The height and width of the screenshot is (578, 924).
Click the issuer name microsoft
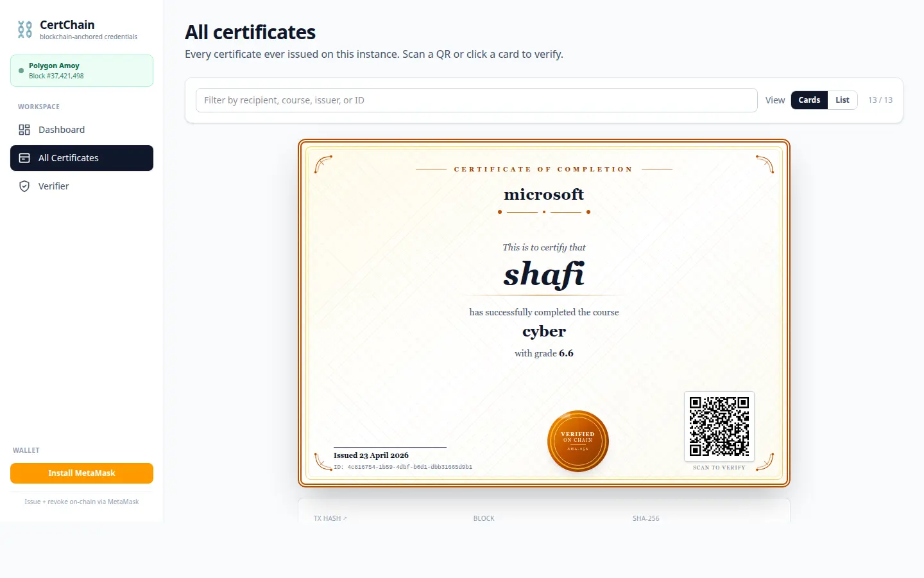pyautogui.click(x=544, y=194)
